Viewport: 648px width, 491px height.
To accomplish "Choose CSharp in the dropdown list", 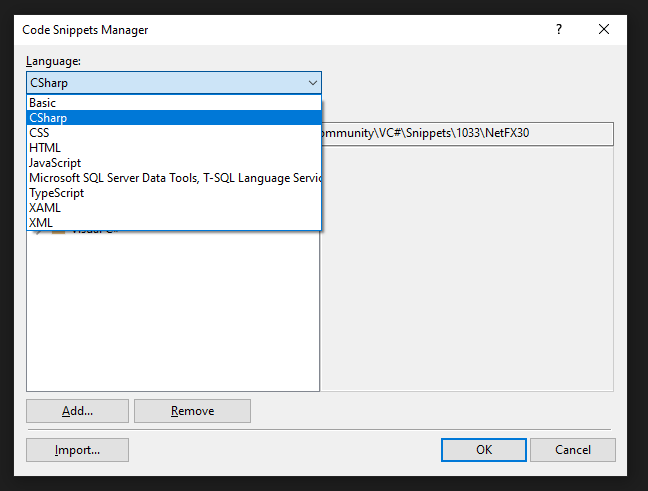I will coord(174,118).
